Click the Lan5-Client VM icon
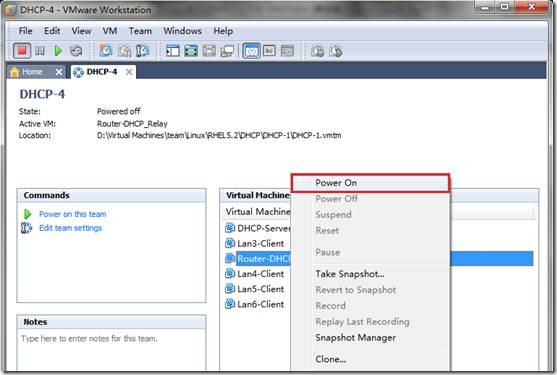 tap(230, 289)
